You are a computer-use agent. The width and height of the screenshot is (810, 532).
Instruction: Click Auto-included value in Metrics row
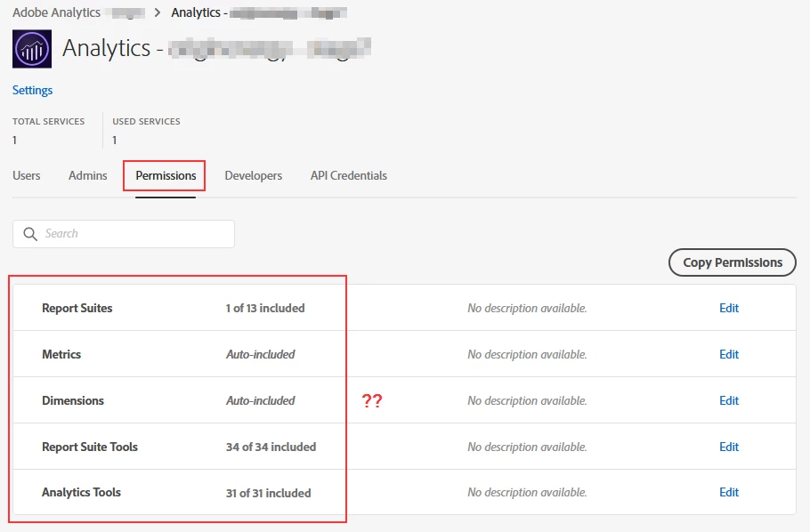click(x=260, y=354)
